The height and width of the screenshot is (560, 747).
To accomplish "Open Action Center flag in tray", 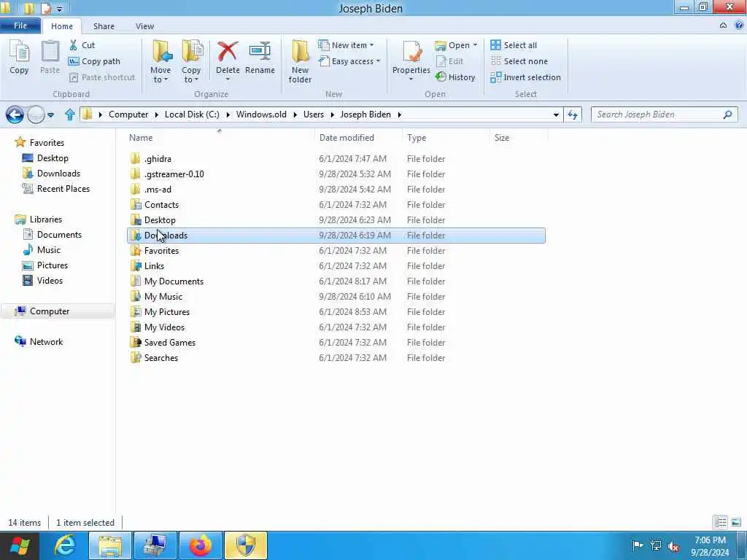I will pyautogui.click(x=638, y=545).
